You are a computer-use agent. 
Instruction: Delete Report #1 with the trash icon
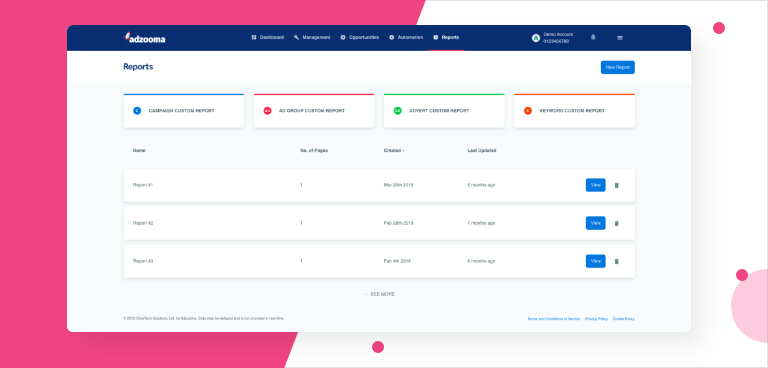pyautogui.click(x=617, y=185)
